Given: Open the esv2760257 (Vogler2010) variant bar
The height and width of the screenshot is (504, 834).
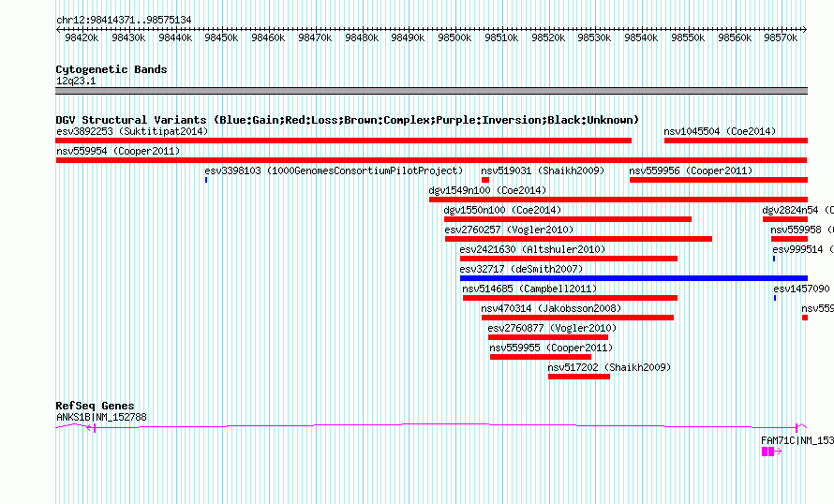Looking at the screenshot, I should tap(579, 239).
